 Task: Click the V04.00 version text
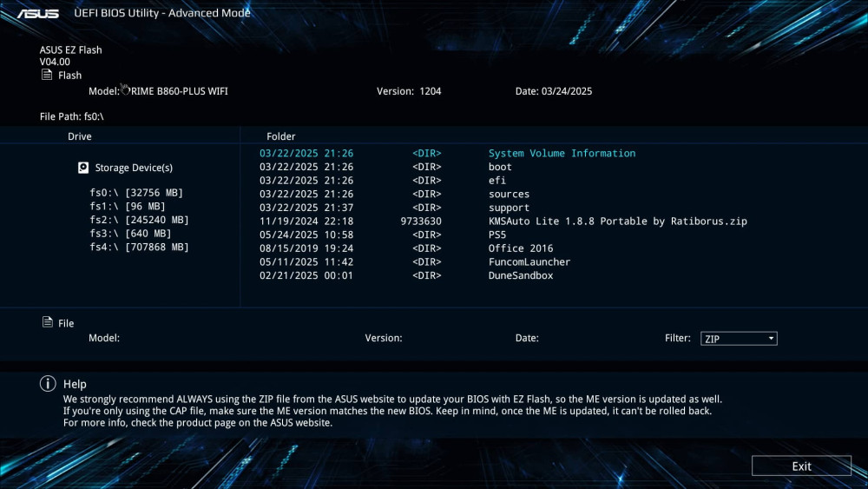[55, 62]
